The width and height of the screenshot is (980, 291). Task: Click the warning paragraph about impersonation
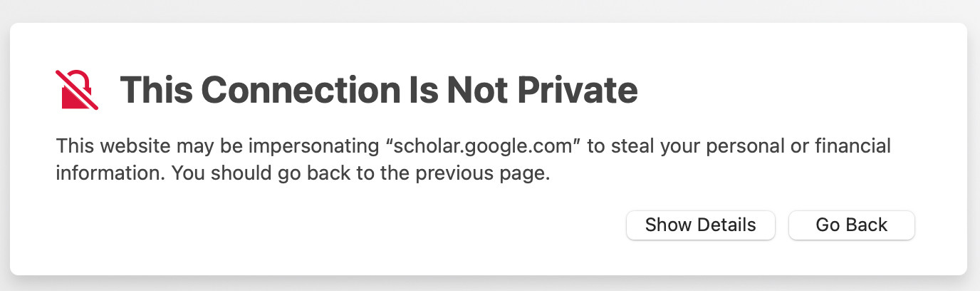click(474, 160)
